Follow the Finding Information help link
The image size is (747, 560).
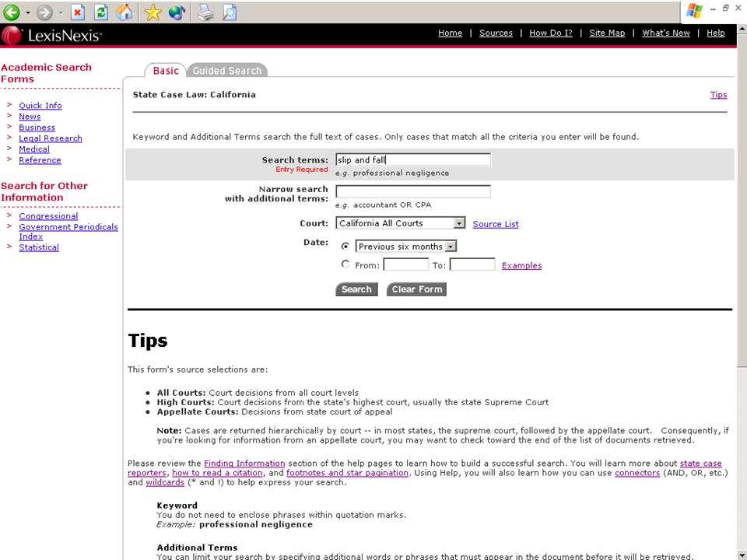[244, 463]
